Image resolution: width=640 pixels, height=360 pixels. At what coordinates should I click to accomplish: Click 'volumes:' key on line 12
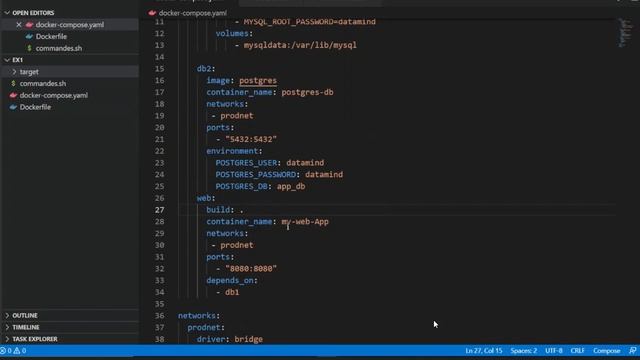(235, 33)
